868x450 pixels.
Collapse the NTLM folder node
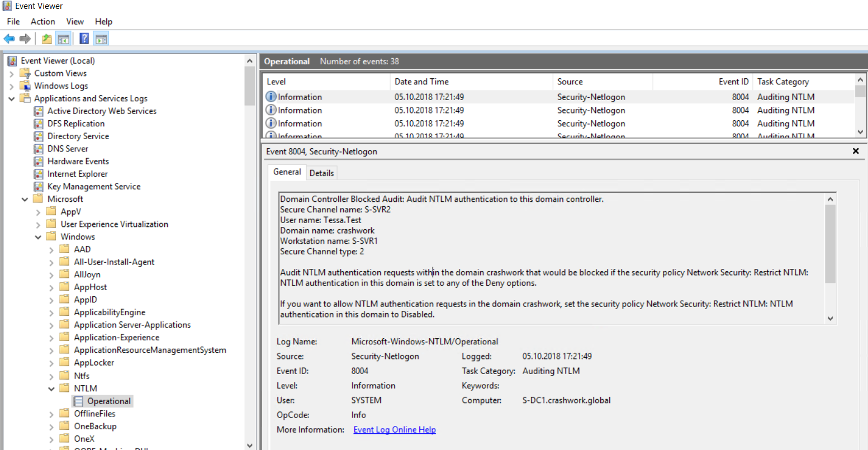pyautogui.click(x=52, y=389)
